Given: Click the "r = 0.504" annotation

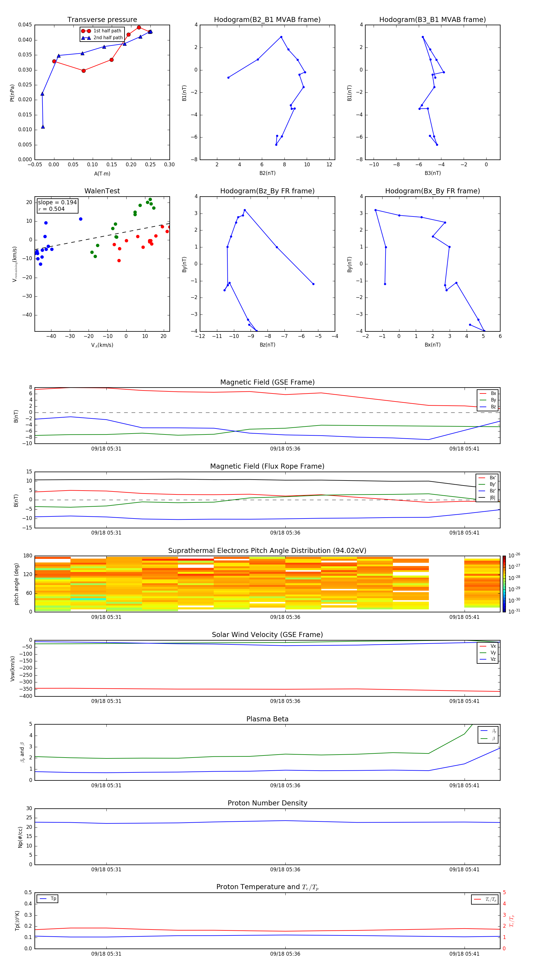Looking at the screenshot, I should pos(51,209).
